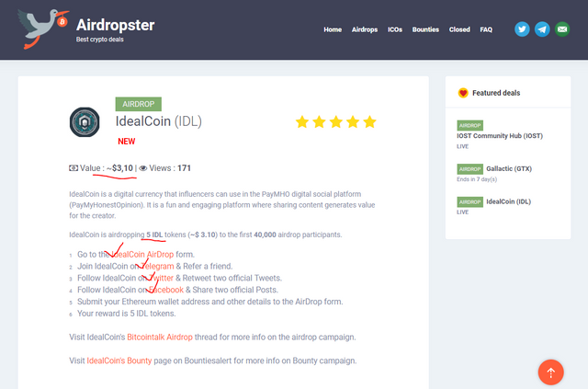The height and width of the screenshot is (389, 588).
Task: Open the Facebook link in step 4
Action: tap(166, 290)
